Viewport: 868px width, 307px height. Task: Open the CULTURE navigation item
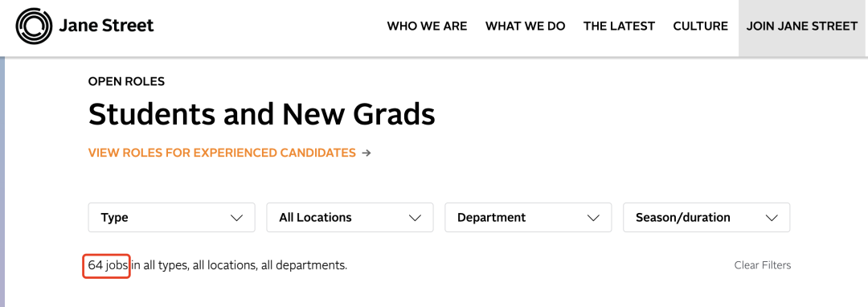[x=700, y=26]
